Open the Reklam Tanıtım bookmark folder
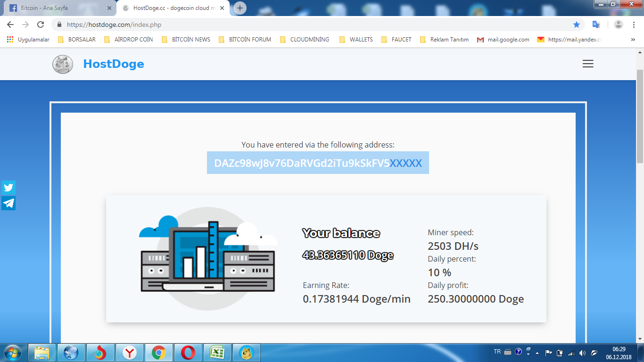 point(444,40)
